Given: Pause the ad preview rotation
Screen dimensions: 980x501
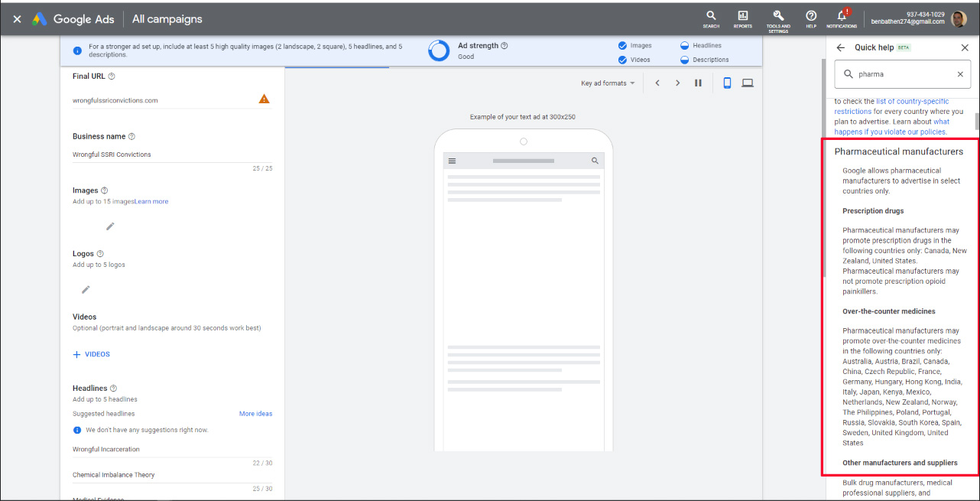Looking at the screenshot, I should pyautogui.click(x=698, y=83).
